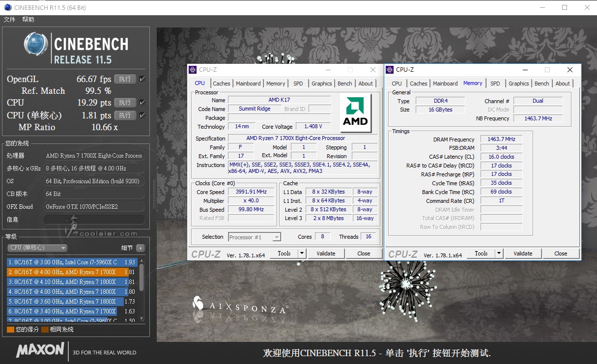The image size is (597, 364).
Task: Click Tools button in the Memory window
Action: tap(481, 253)
